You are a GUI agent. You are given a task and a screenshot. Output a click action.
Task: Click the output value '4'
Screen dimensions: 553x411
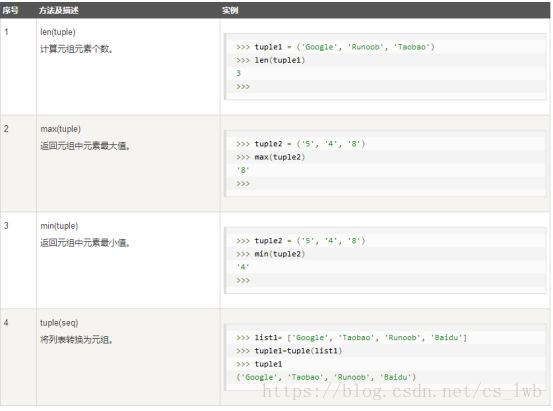[x=243, y=267]
